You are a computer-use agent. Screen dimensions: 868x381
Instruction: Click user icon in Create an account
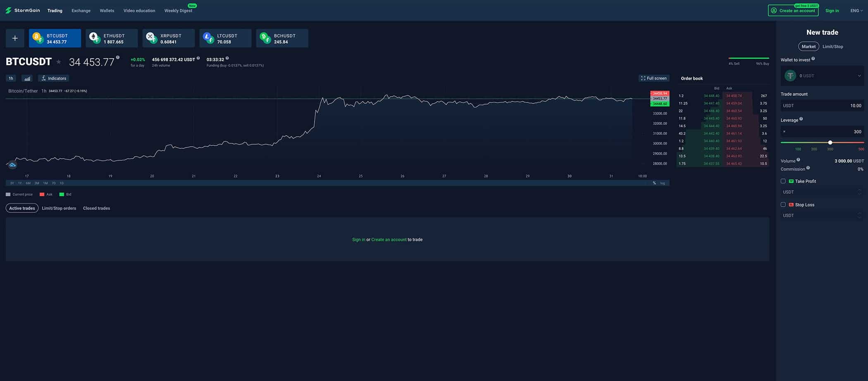[774, 10]
